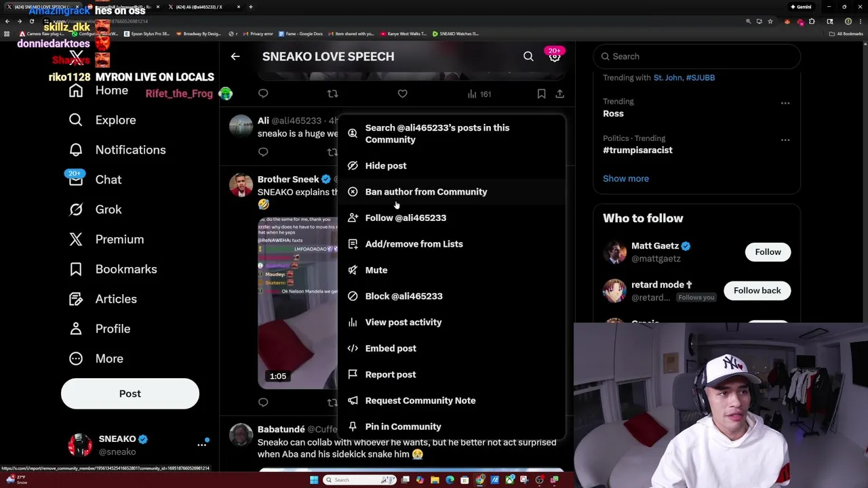The width and height of the screenshot is (868, 488).
Task: Open the Fame - Google Docs bookmark
Action: [x=299, y=33]
